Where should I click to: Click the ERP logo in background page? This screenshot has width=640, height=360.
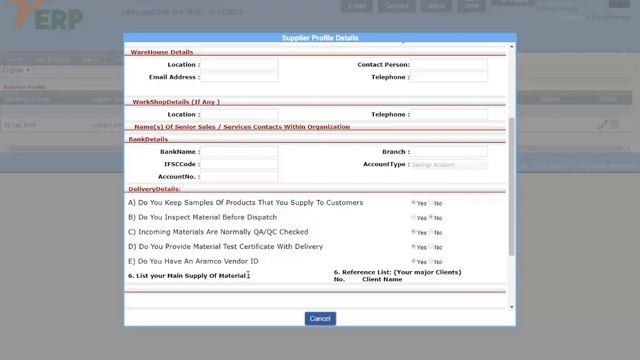pyautogui.click(x=46, y=16)
